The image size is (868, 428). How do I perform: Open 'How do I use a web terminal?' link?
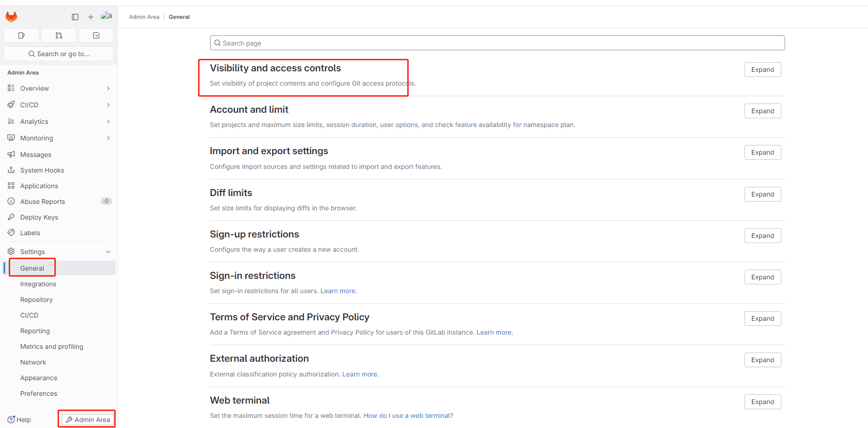point(408,416)
